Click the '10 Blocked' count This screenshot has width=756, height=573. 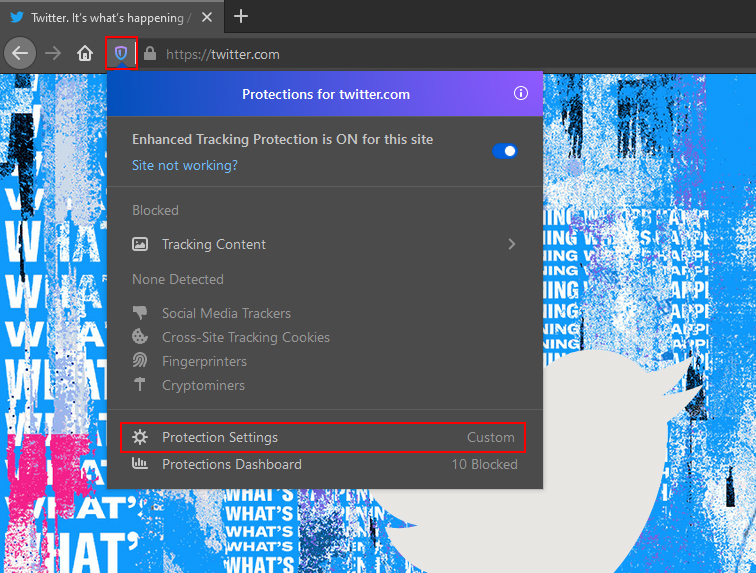[x=485, y=464]
